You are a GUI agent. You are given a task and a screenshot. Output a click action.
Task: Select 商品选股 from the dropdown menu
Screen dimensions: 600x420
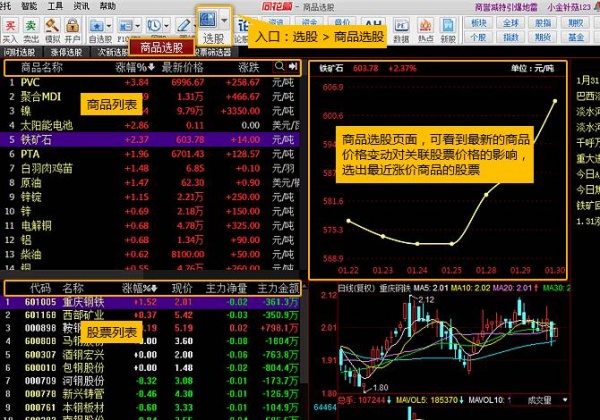(161, 46)
